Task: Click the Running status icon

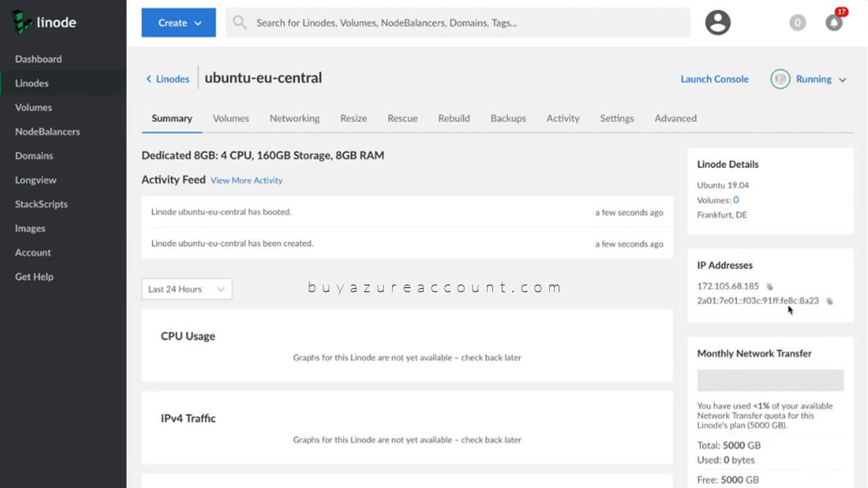Action: [781, 79]
